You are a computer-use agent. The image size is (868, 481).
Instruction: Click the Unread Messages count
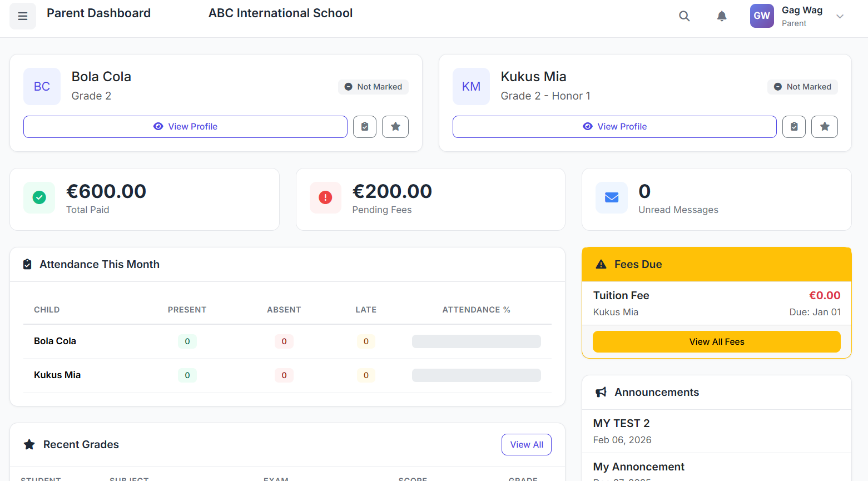pos(644,191)
